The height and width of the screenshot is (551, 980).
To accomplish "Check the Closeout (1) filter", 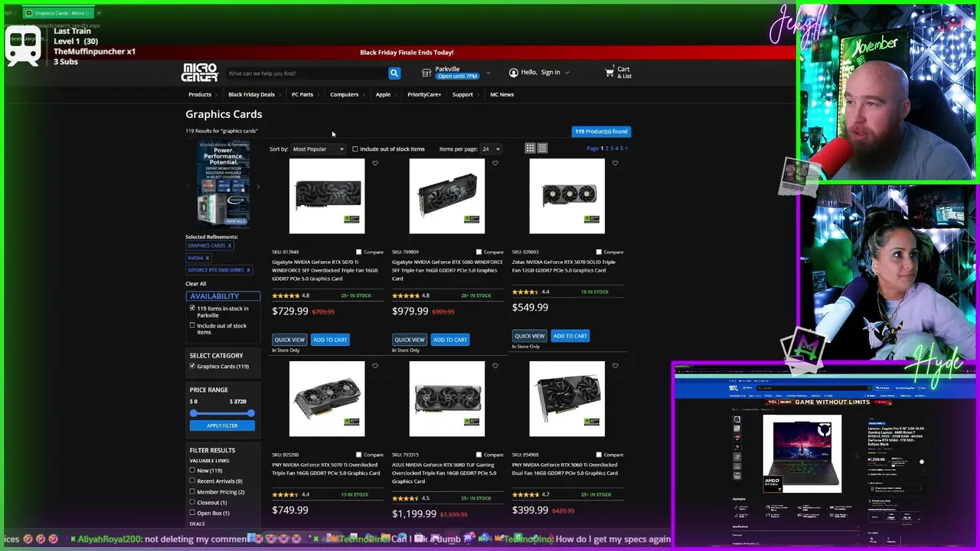I will tap(192, 502).
